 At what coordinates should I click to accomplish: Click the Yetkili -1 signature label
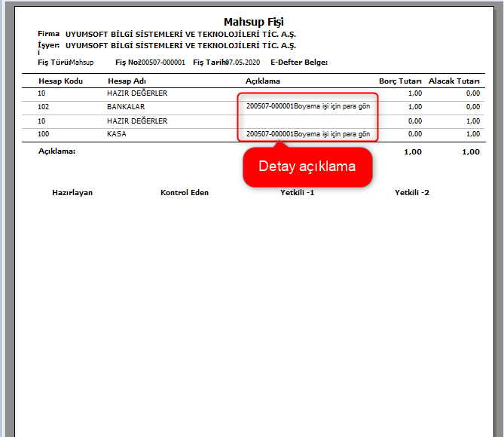coord(297,193)
